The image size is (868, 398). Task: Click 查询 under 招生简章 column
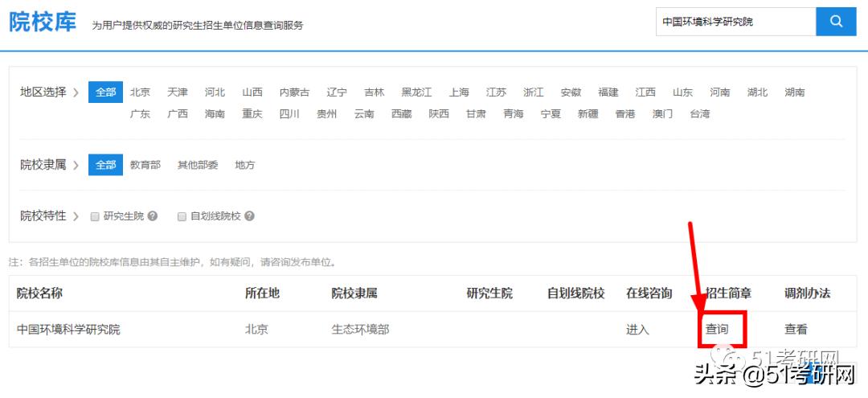[717, 330]
